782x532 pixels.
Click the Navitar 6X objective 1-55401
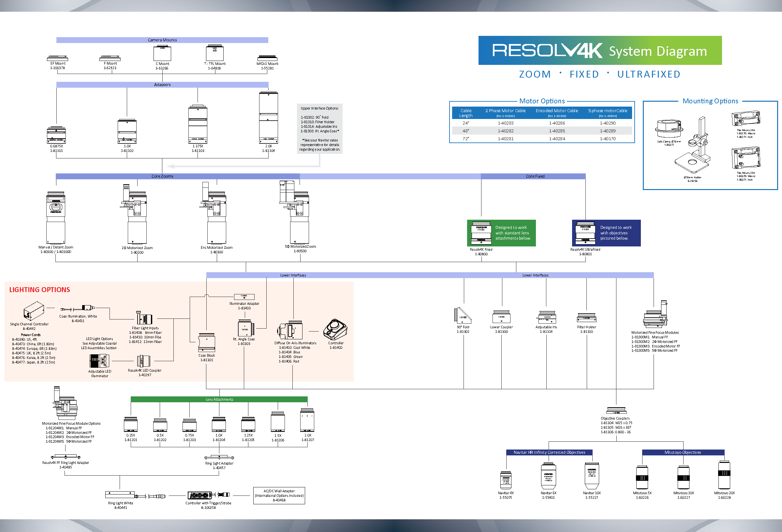pos(548,477)
